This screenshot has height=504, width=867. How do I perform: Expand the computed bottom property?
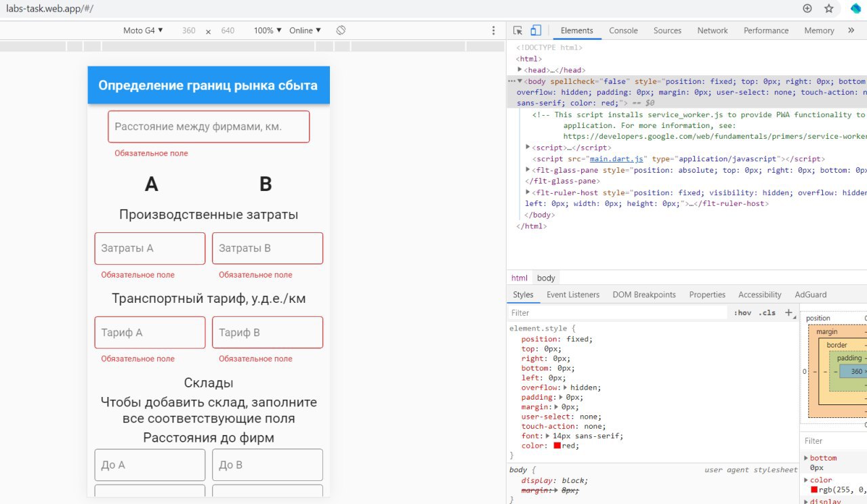pyautogui.click(x=805, y=459)
